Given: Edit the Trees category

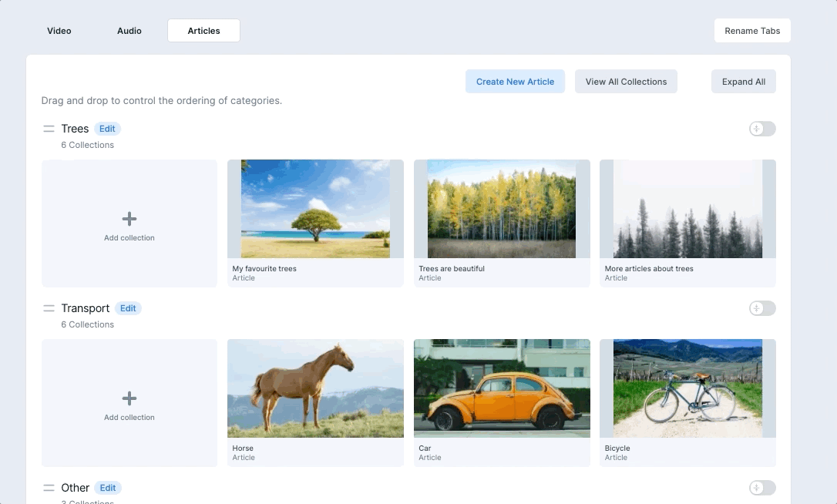Looking at the screenshot, I should click(x=107, y=129).
